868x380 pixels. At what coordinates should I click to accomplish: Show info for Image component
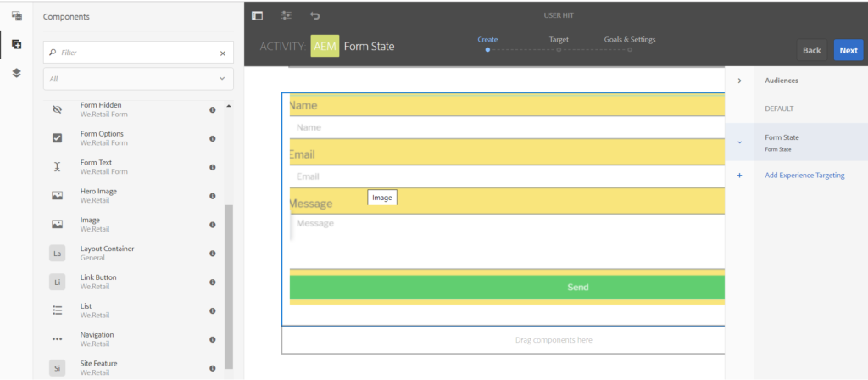click(x=213, y=225)
